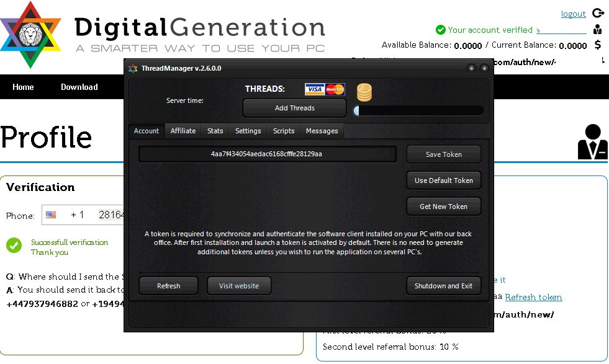Screen dimensions: 609x364
Task: Click the dollar sign balance icon
Action: coord(598,45)
